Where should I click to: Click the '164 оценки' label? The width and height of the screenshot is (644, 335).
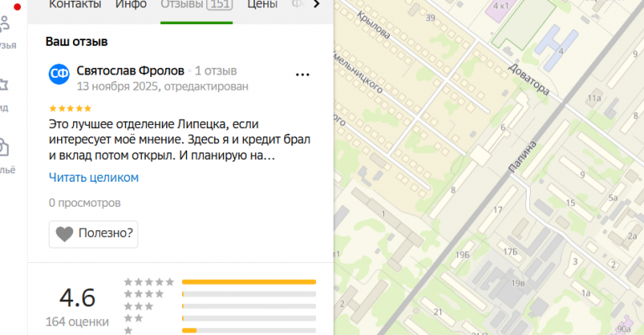tap(77, 322)
